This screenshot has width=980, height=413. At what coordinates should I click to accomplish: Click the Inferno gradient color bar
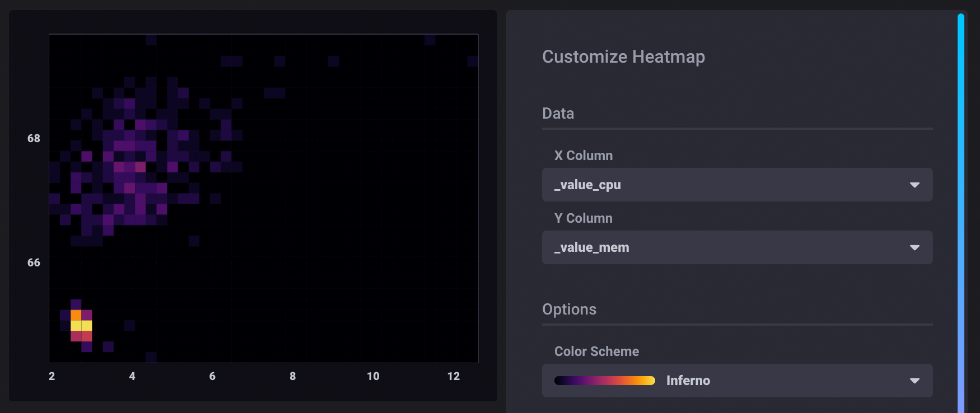click(x=604, y=381)
